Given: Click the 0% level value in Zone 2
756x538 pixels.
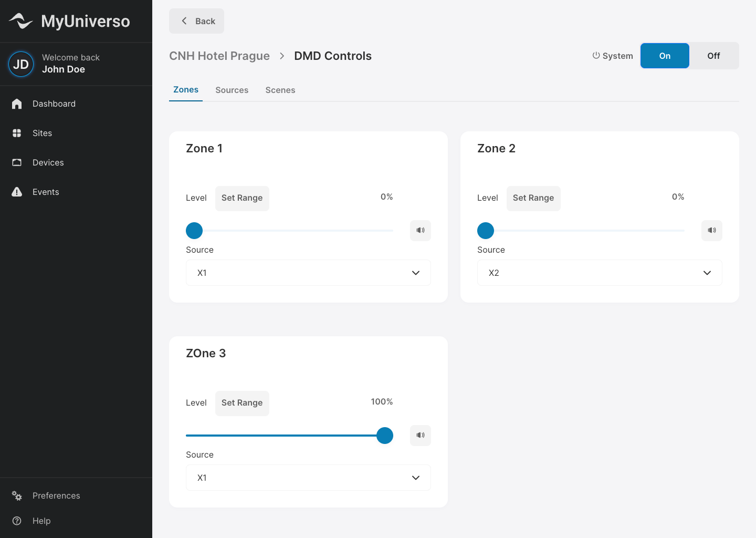Looking at the screenshot, I should pos(678,196).
